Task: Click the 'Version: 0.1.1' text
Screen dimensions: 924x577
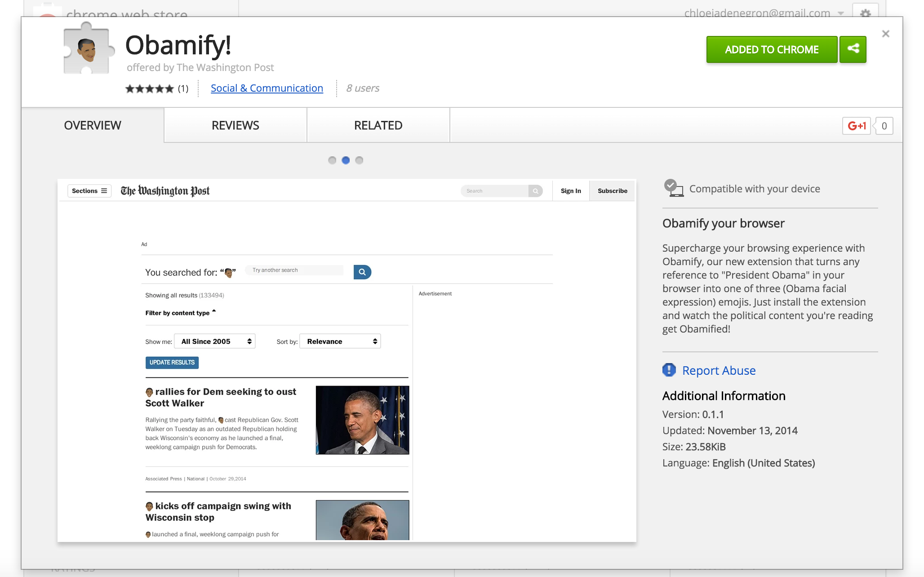Action: (693, 414)
